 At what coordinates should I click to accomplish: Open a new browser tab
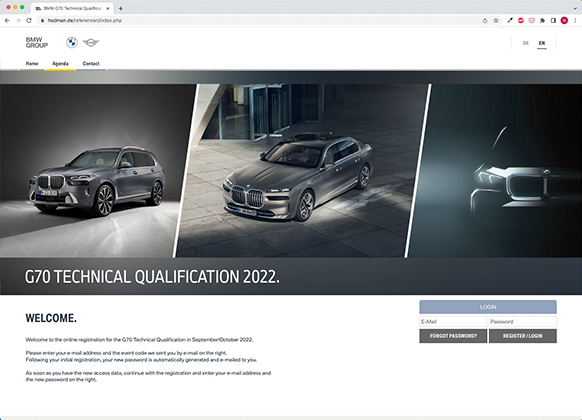point(120,8)
